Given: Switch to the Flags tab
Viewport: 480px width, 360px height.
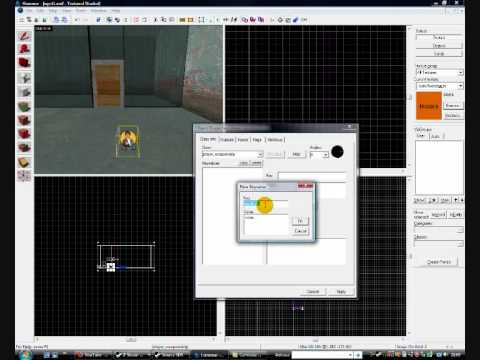Looking at the screenshot, I should tap(257, 139).
